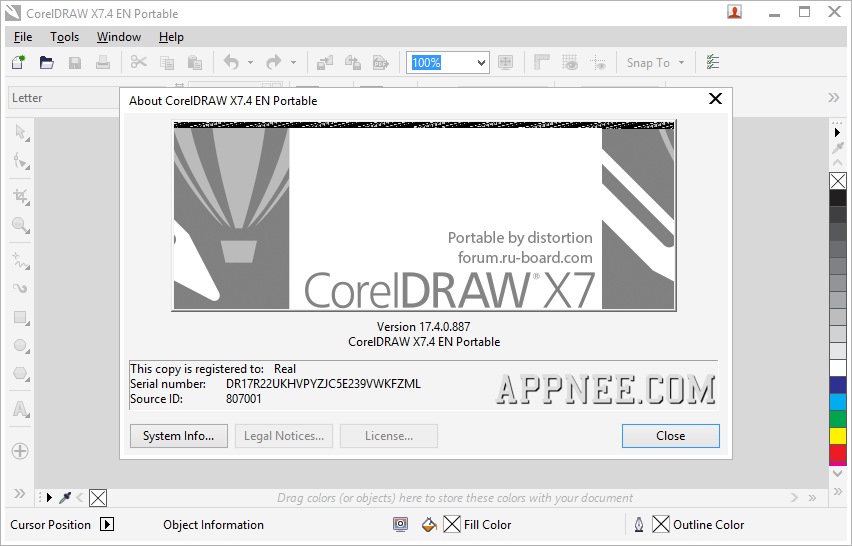This screenshot has height=546, width=852.
Task: Expand the toolbox overflow chevron
Action: tap(20, 493)
